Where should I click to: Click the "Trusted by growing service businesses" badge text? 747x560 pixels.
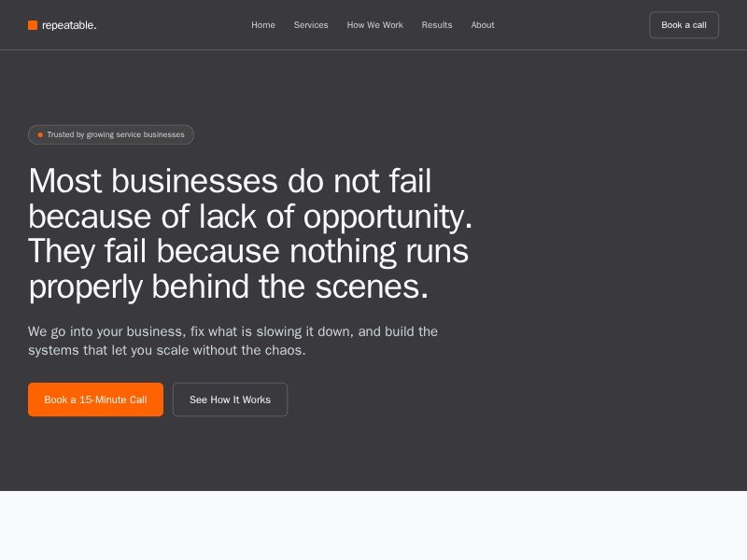[x=116, y=135]
